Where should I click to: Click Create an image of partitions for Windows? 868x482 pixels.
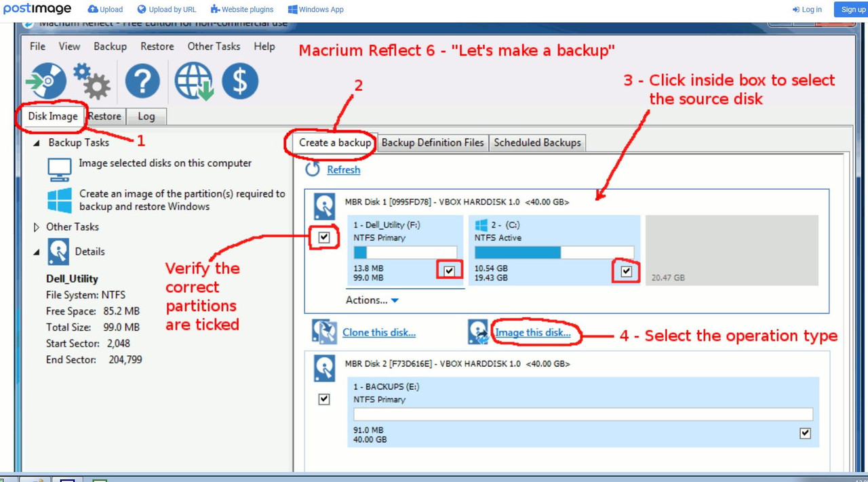182,200
